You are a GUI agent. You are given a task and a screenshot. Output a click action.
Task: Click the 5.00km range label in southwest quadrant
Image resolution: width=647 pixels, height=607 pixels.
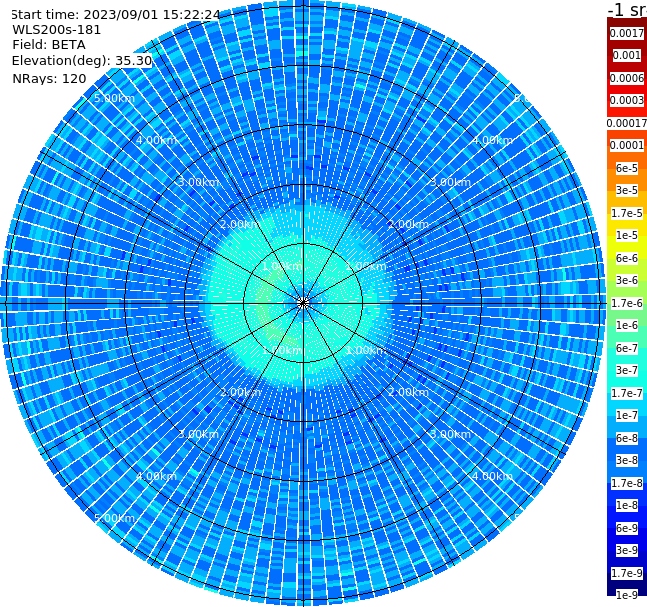[114, 518]
